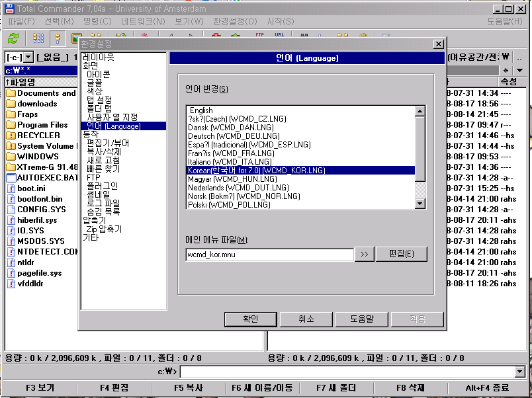
Task: Select 아이콘 in settings tree
Action: click(x=99, y=74)
